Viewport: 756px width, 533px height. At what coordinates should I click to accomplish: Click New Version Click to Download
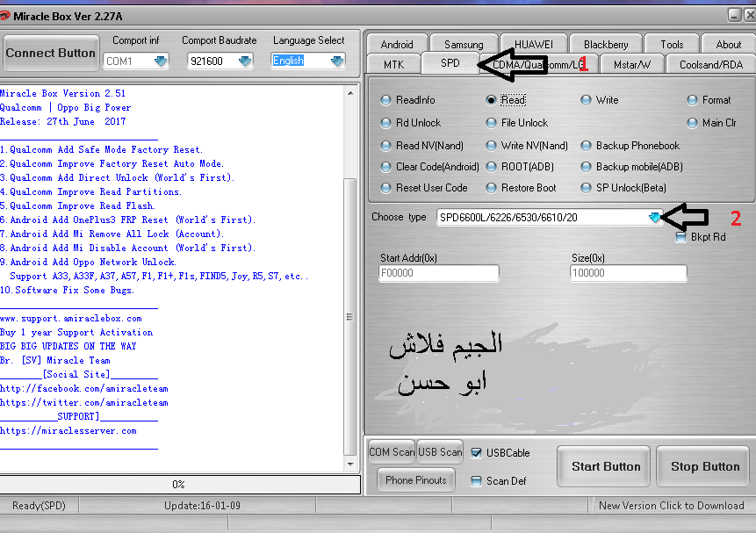(671, 506)
